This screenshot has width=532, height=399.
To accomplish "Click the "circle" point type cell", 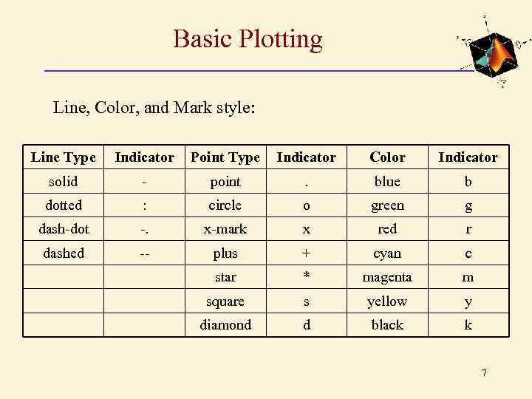I will coord(225,205).
